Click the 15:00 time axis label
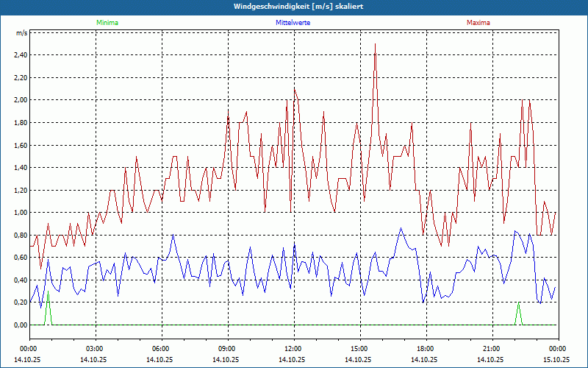This screenshot has width=588, height=368. click(359, 349)
